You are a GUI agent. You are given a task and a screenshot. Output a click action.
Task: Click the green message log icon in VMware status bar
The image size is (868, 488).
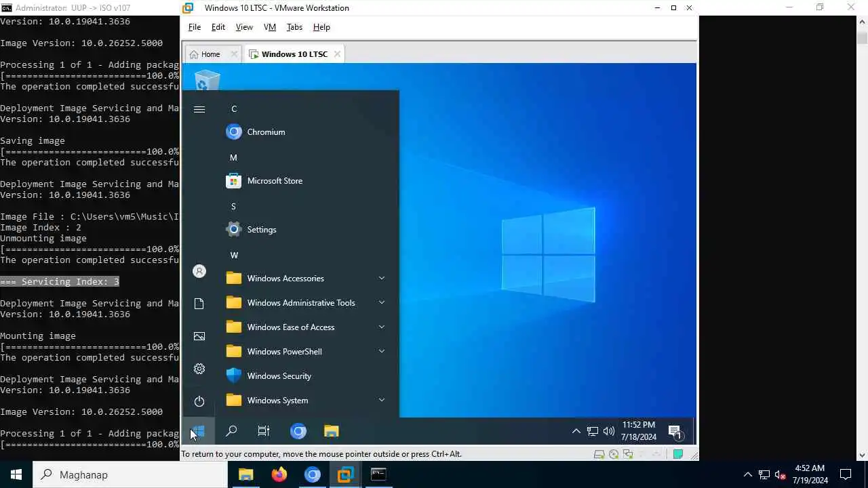pyautogui.click(x=678, y=454)
